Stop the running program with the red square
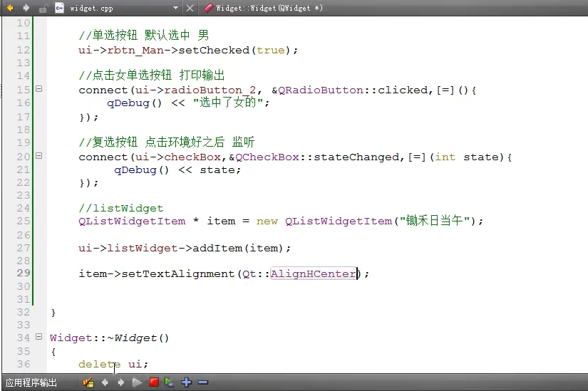The width and height of the screenshot is (588, 391). tap(154, 382)
